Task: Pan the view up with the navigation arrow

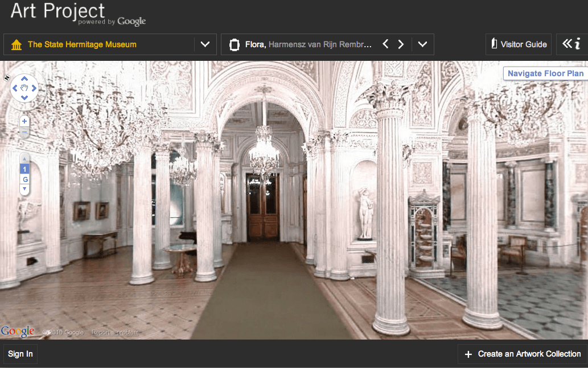Action: 24,78
